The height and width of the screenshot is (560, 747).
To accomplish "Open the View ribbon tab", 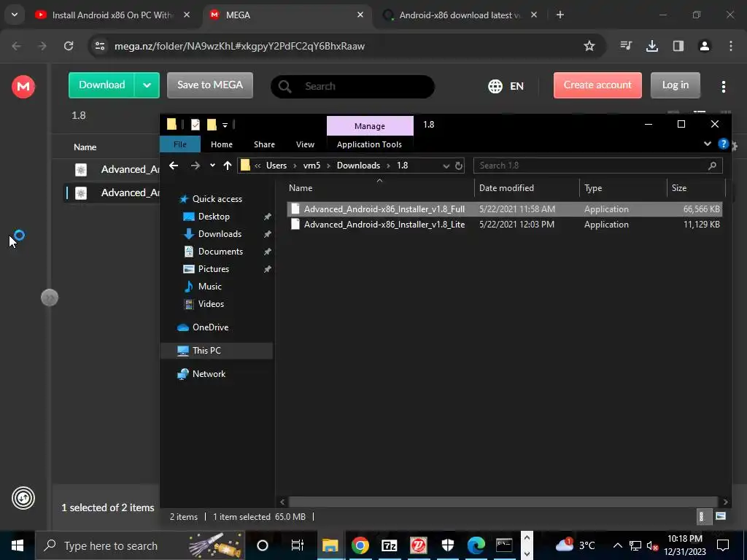I will click(305, 144).
